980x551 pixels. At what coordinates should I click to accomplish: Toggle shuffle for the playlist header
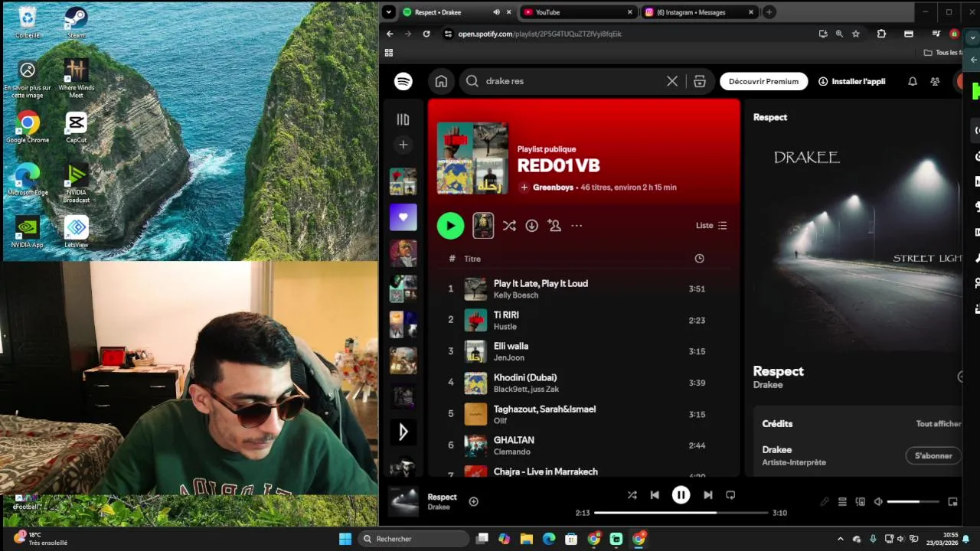tap(509, 226)
